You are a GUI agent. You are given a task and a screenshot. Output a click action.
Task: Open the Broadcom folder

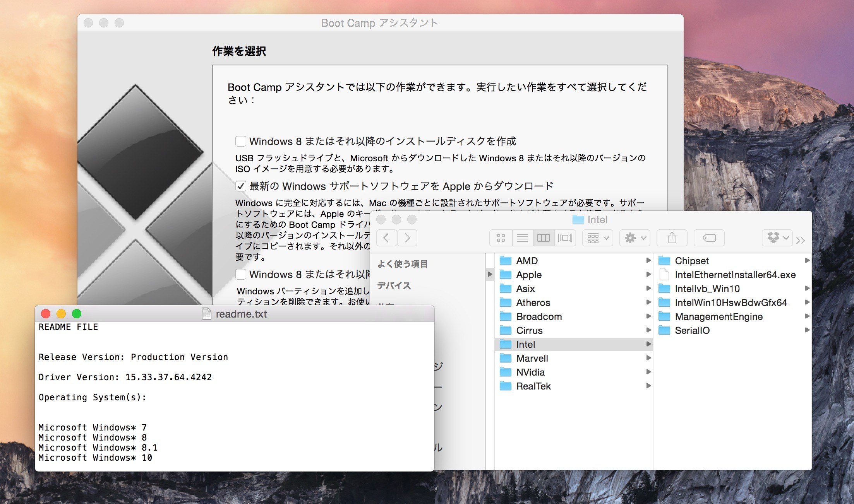click(538, 316)
